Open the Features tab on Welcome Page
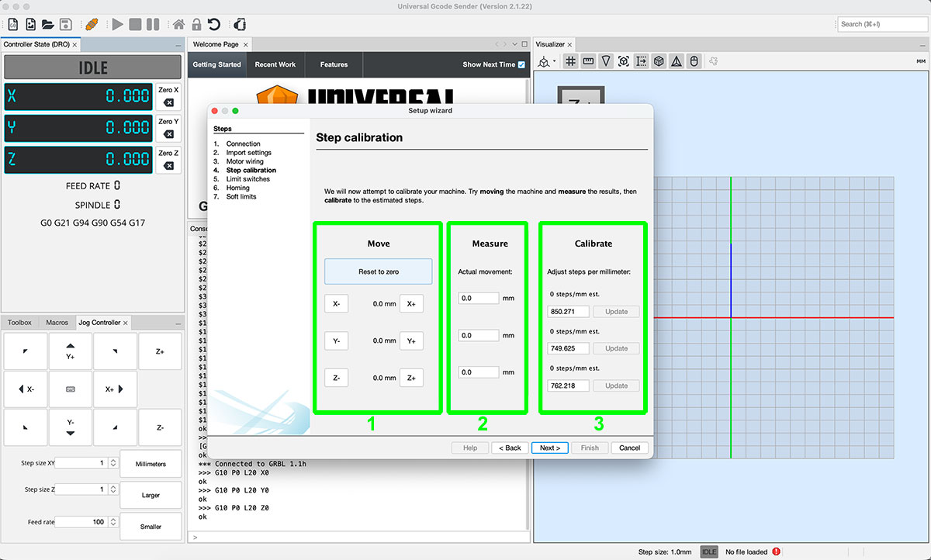This screenshot has height=560, width=931. (334, 64)
